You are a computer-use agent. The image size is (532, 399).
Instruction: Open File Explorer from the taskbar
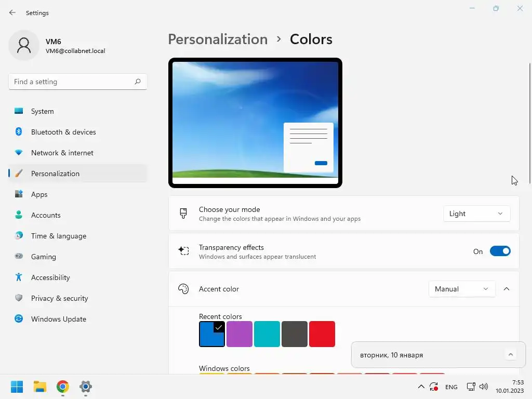39,387
